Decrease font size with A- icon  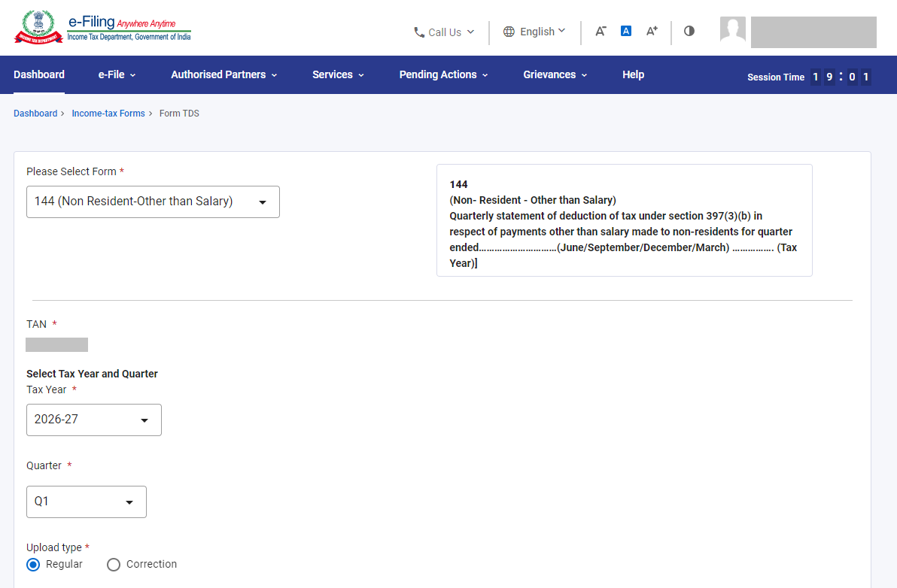pyautogui.click(x=600, y=32)
